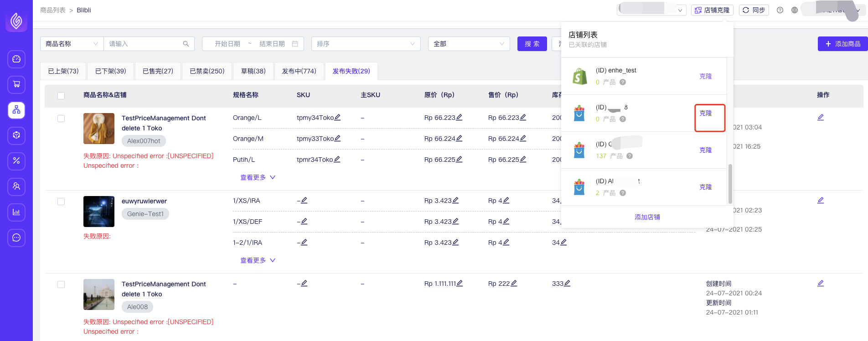Image resolution: width=868 pixels, height=341 pixels.
Task: Open the 排序 sort dropdown
Action: point(365,44)
